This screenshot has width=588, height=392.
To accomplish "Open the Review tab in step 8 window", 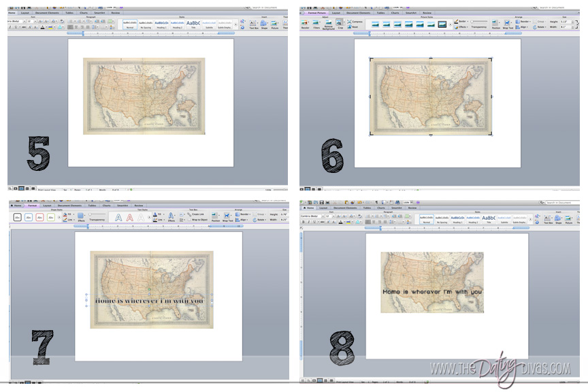I will click(x=412, y=208).
